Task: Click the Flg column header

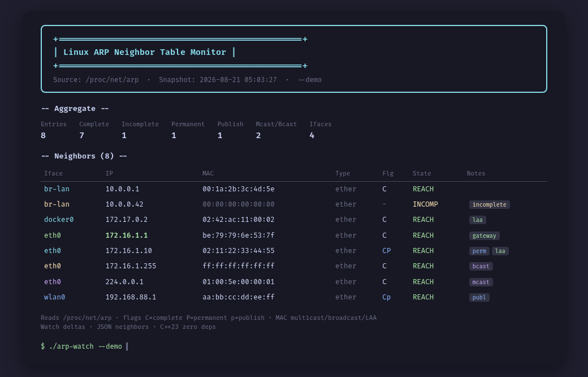Action: pos(388,173)
